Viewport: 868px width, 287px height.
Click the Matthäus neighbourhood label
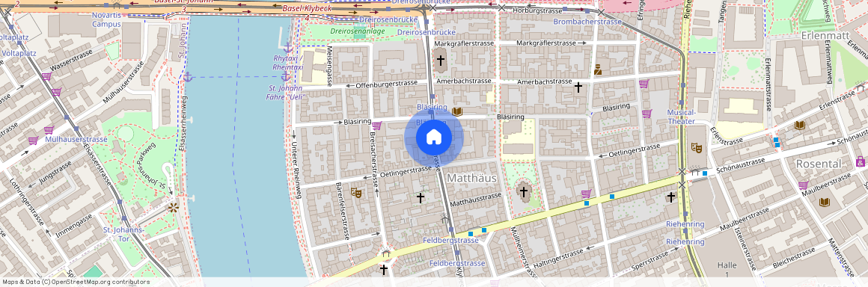pyautogui.click(x=471, y=178)
